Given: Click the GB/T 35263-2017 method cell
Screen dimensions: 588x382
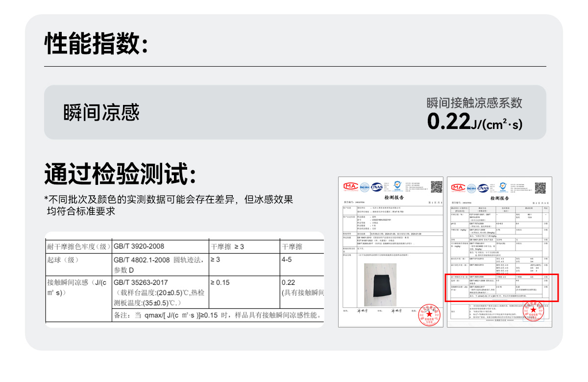Looking at the screenshot, I should pyautogui.click(x=161, y=292).
